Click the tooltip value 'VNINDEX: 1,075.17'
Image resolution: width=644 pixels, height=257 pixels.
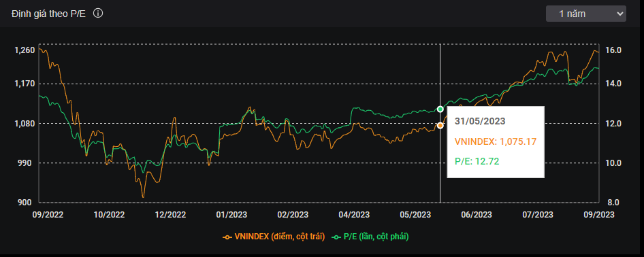496,141
